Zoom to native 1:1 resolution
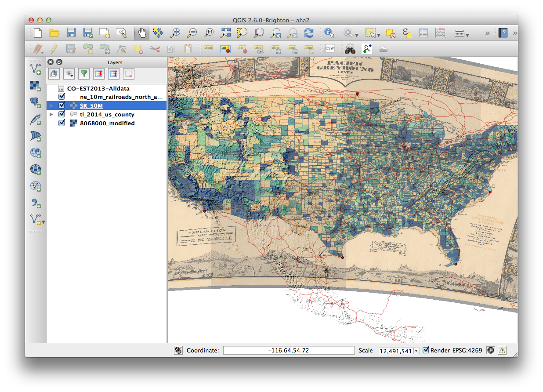Viewport: 543px width, 392px height. 209,33
